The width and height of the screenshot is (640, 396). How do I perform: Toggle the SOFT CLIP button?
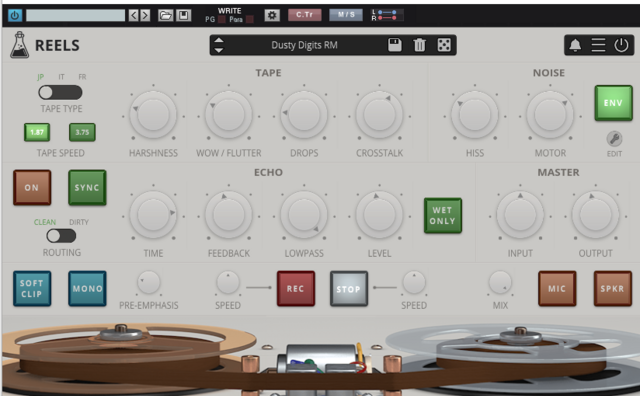tap(32, 288)
